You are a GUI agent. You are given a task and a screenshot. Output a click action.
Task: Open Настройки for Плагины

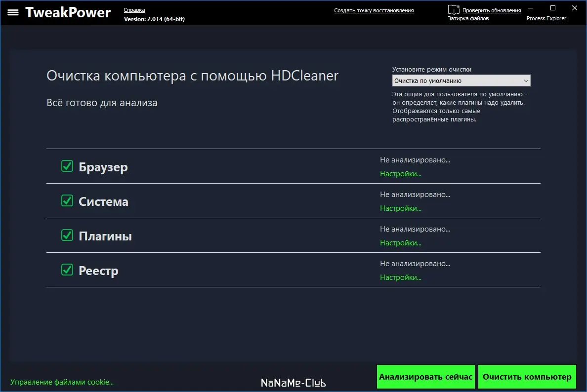(x=401, y=243)
